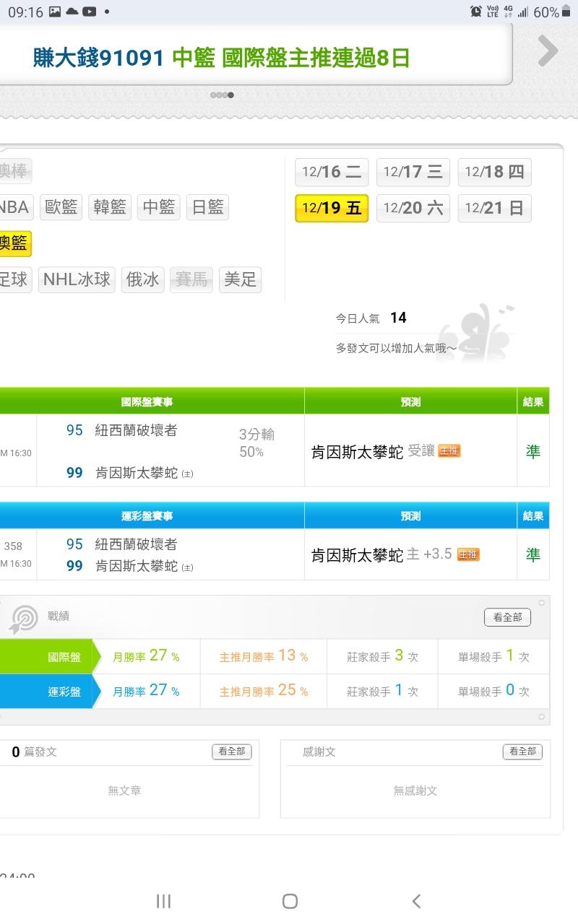Choose the 中籃 league filter
The width and height of the screenshot is (578, 924).
159,208
